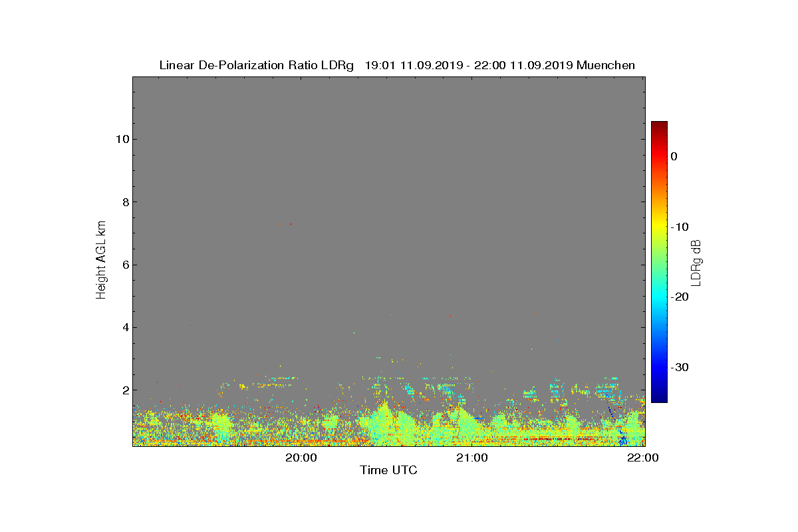Image resolution: width=798 pixels, height=532 pixels.
Task: Click the plot title text
Action: point(397,65)
